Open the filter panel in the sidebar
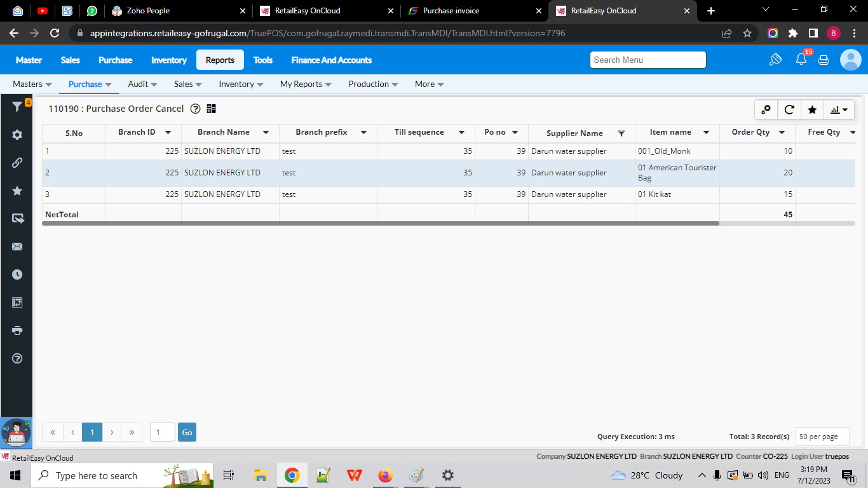 pos(17,107)
